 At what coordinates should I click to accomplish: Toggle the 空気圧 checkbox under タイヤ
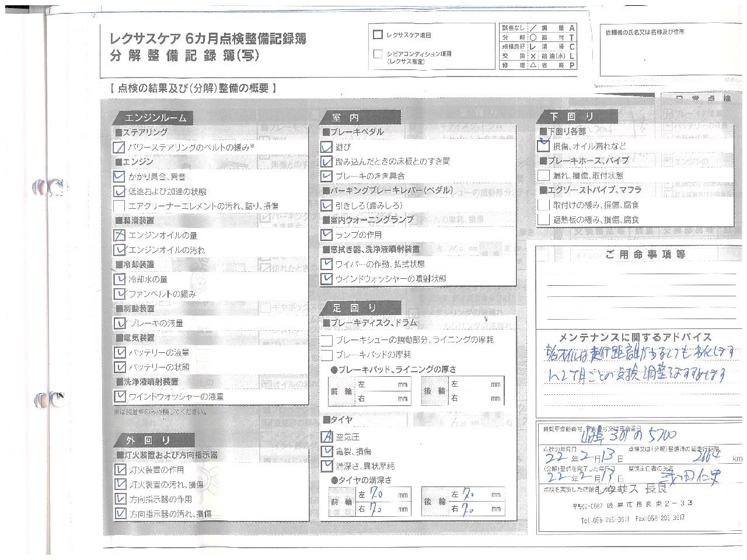[x=327, y=436]
